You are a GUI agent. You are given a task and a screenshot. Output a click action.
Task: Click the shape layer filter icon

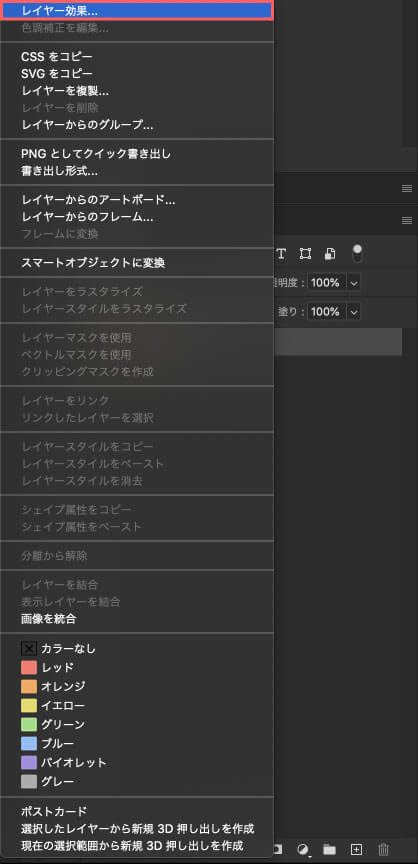click(x=305, y=253)
